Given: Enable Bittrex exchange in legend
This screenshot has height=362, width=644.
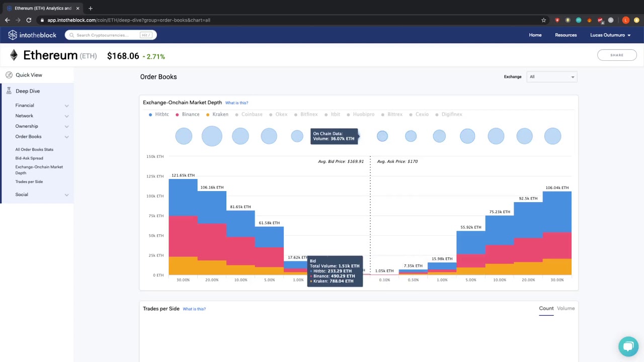Looking at the screenshot, I should point(392,114).
